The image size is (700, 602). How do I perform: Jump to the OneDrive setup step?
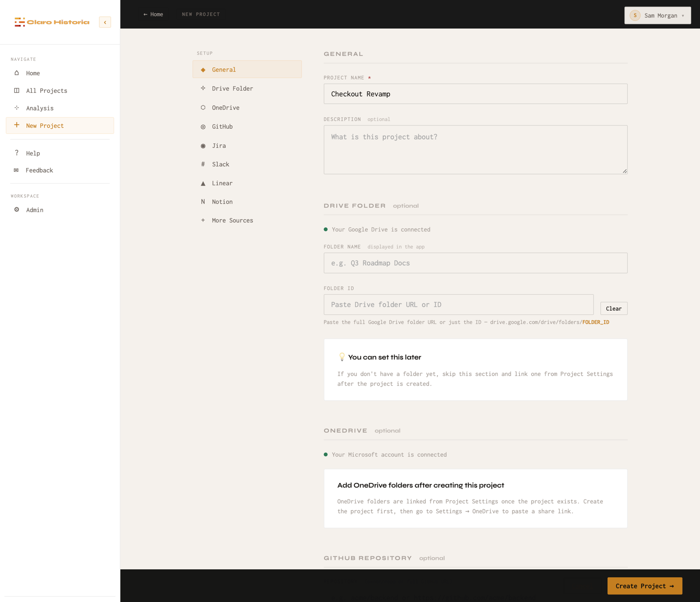click(x=247, y=108)
